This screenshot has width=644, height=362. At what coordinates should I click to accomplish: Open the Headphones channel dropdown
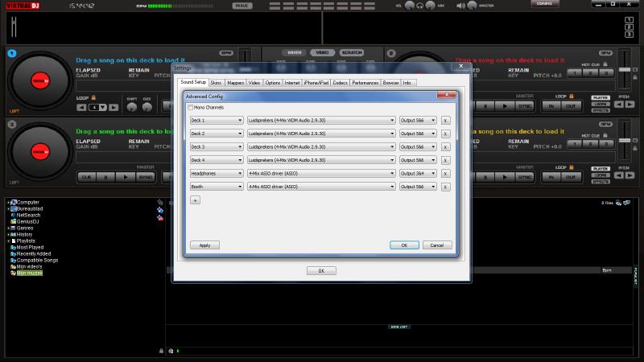(217, 173)
